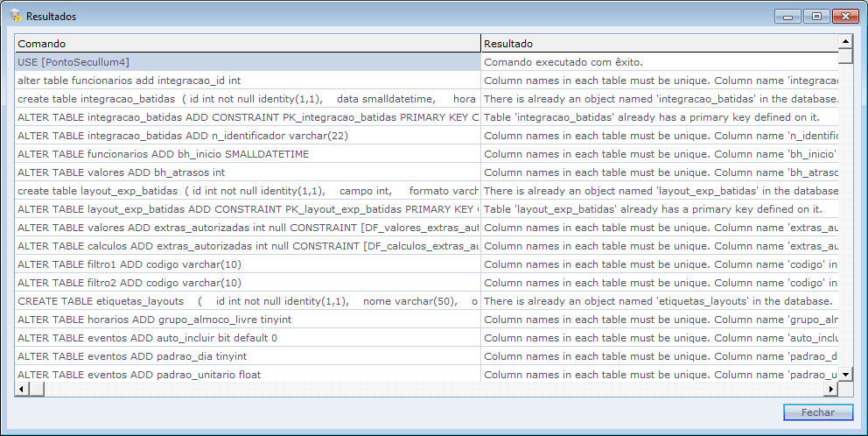Viewport: 868px width, 436px height.
Task: Maximize the Resultados window
Action: [816, 16]
